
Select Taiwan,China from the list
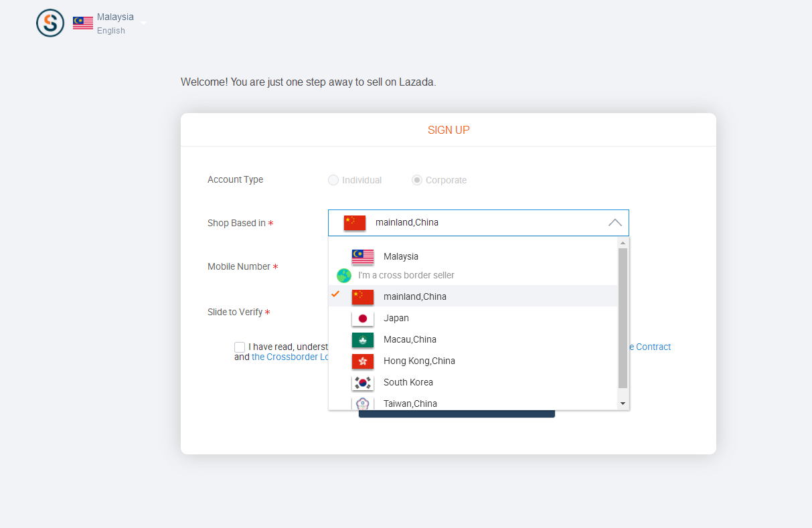pos(473,403)
